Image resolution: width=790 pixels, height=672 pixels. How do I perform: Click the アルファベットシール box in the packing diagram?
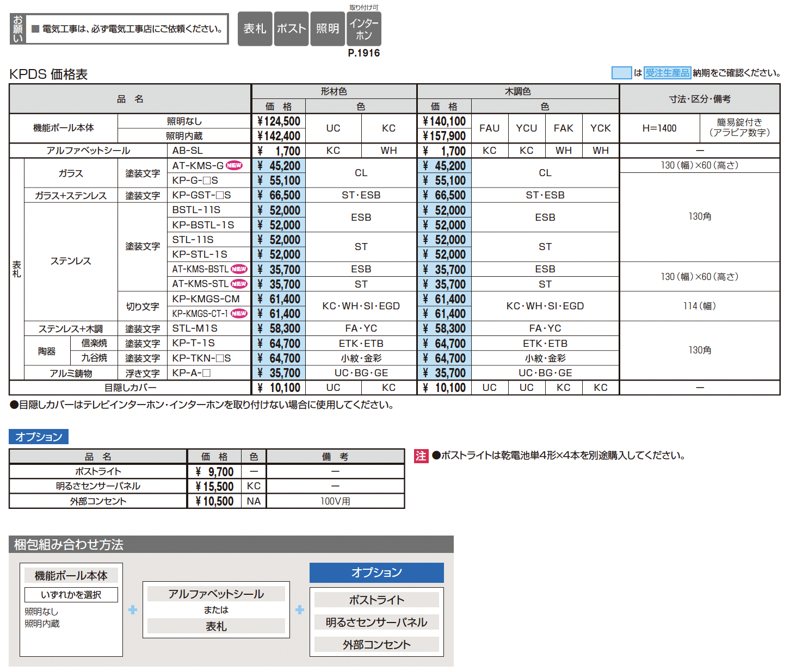tap(216, 594)
